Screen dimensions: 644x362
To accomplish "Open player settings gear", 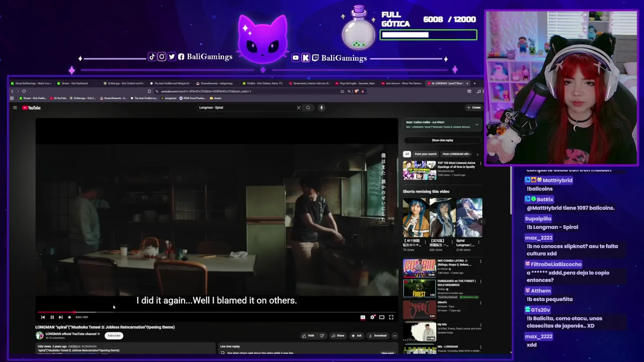I will pos(372,317).
